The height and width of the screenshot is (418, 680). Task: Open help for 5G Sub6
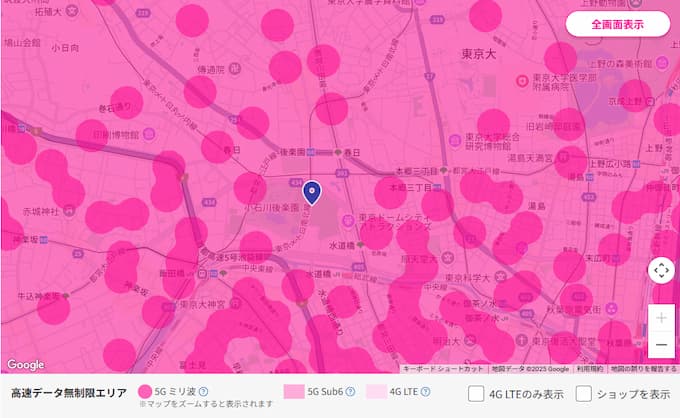tap(350, 392)
